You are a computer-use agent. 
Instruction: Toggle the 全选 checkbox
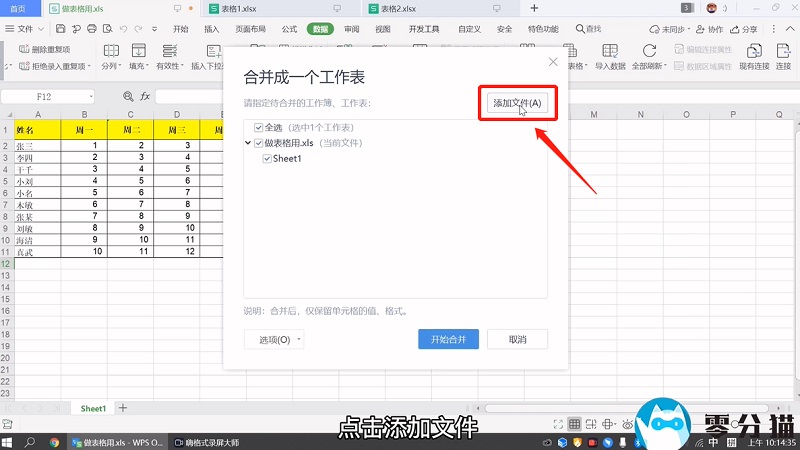pyautogui.click(x=259, y=128)
